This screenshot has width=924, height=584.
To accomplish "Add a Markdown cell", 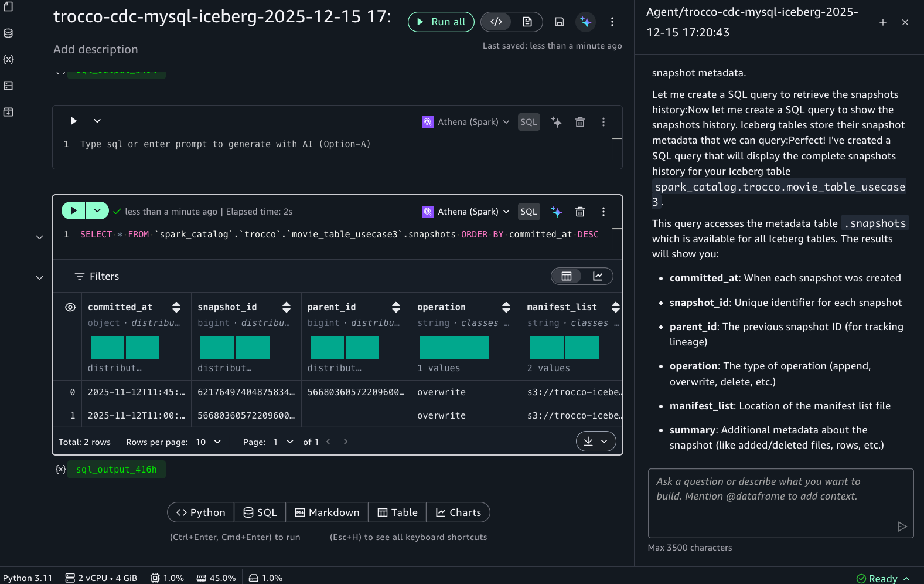I will [327, 512].
